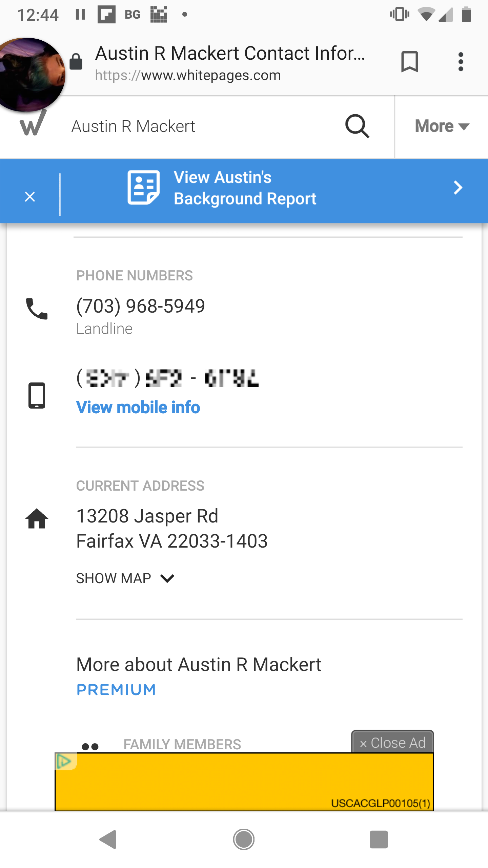Image resolution: width=488 pixels, height=868 pixels.
Task: Call landline number (703) 968-5949
Action: [x=141, y=306]
